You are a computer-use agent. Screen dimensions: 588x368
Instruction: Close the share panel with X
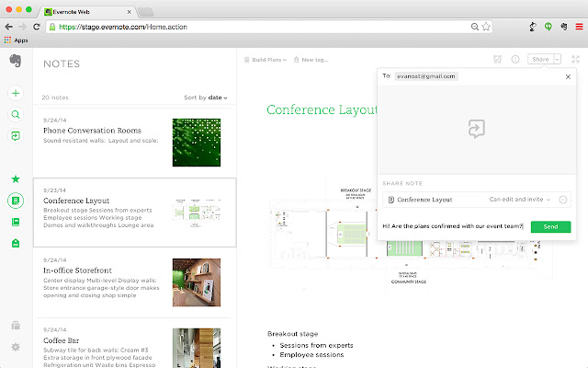[568, 77]
